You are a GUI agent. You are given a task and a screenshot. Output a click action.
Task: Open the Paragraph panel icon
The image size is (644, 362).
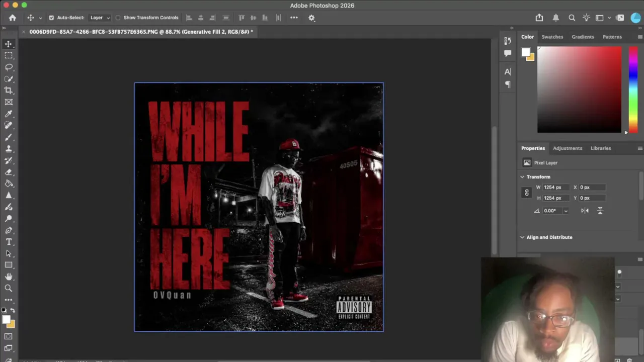[508, 84]
